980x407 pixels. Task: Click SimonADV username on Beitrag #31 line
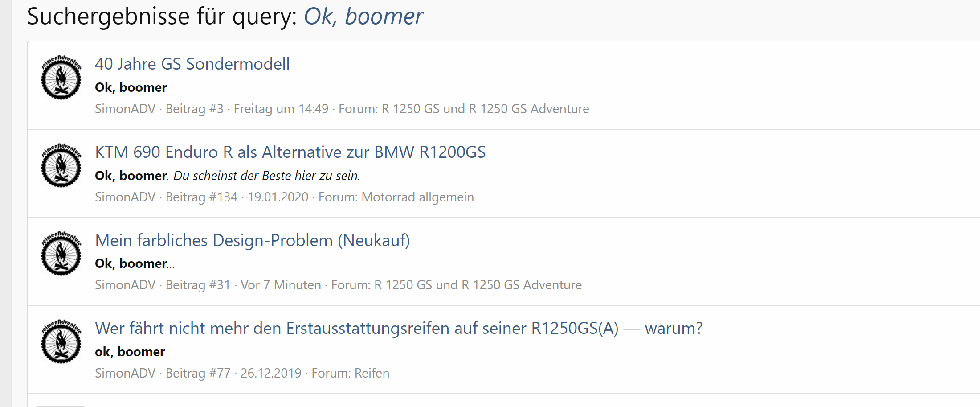[125, 285]
